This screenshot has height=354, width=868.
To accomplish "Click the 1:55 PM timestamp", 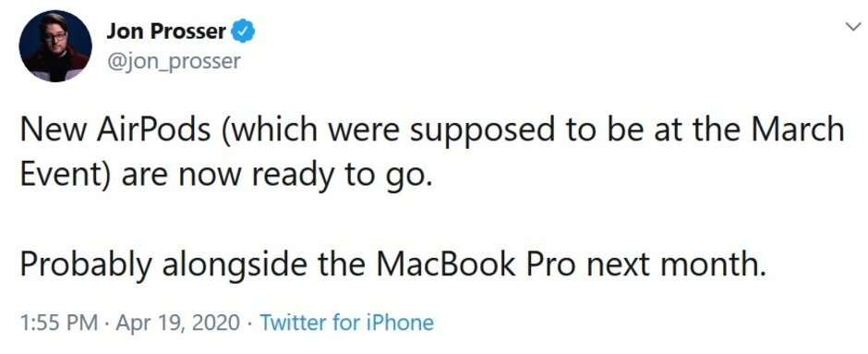I will (59, 322).
